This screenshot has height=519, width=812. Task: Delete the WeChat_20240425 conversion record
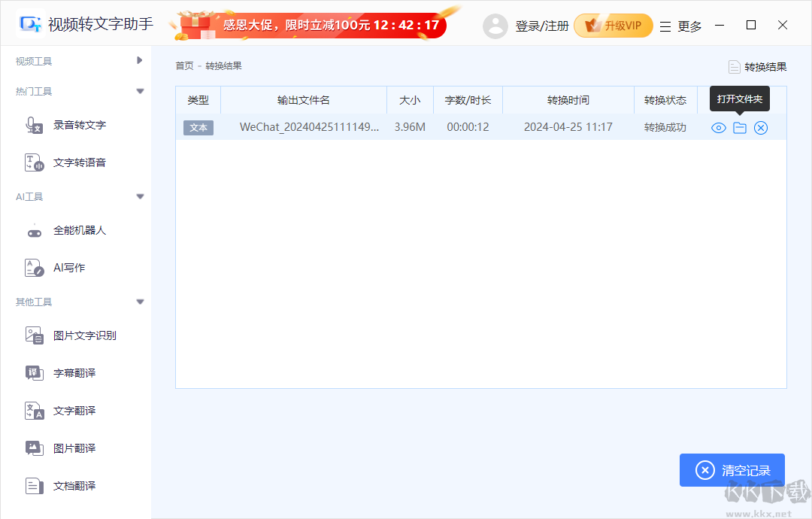(761, 127)
